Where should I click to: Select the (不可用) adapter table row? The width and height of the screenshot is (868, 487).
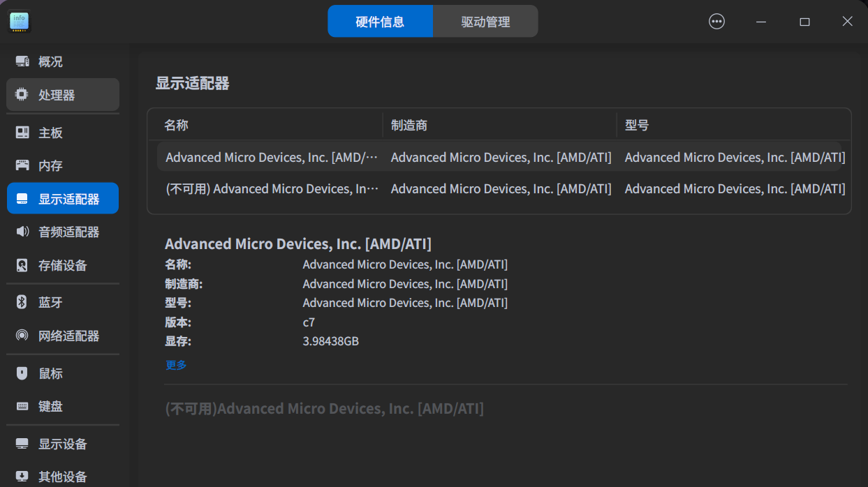pyautogui.click(x=499, y=189)
